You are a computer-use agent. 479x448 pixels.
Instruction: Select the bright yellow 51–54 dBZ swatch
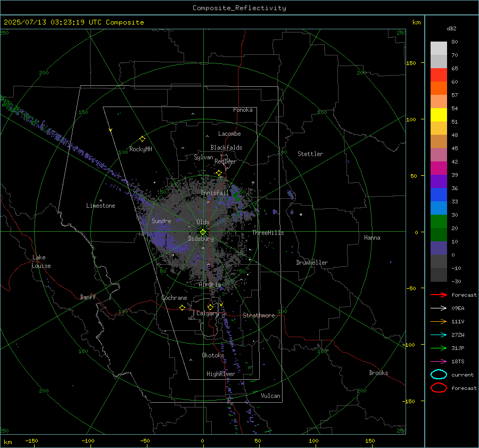click(x=439, y=115)
